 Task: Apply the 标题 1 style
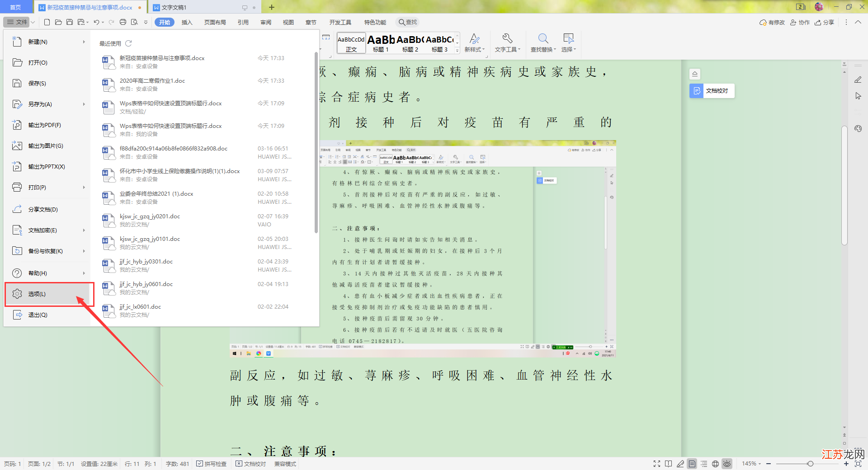pyautogui.click(x=381, y=43)
